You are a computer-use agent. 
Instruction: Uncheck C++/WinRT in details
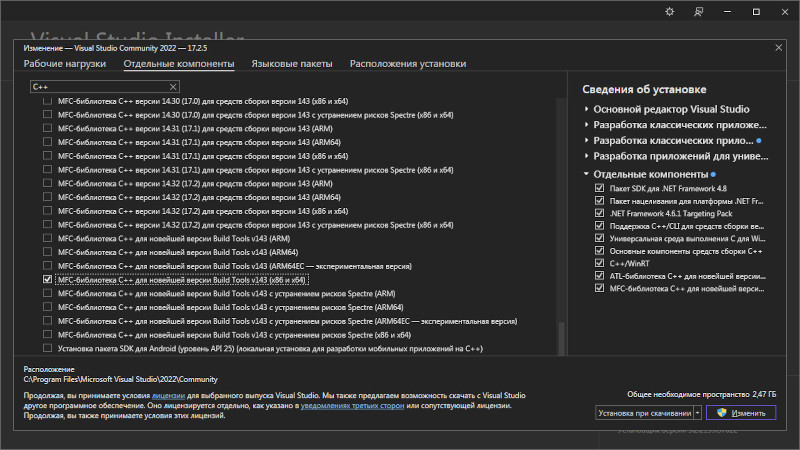599,263
